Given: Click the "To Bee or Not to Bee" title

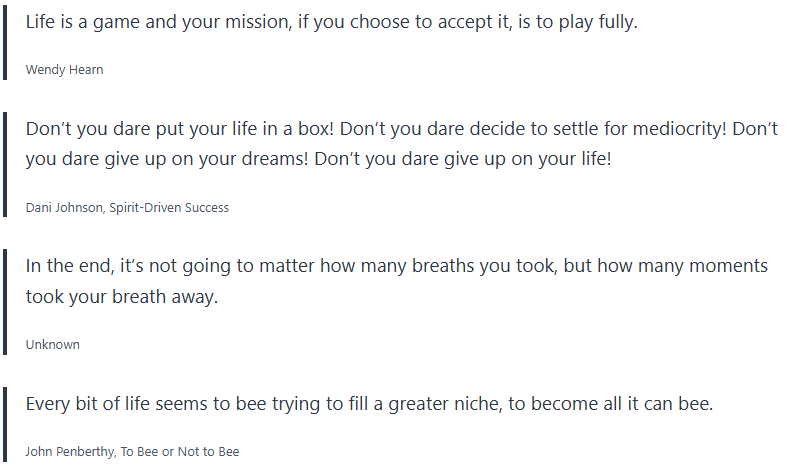Looking at the screenshot, I should (180, 452).
